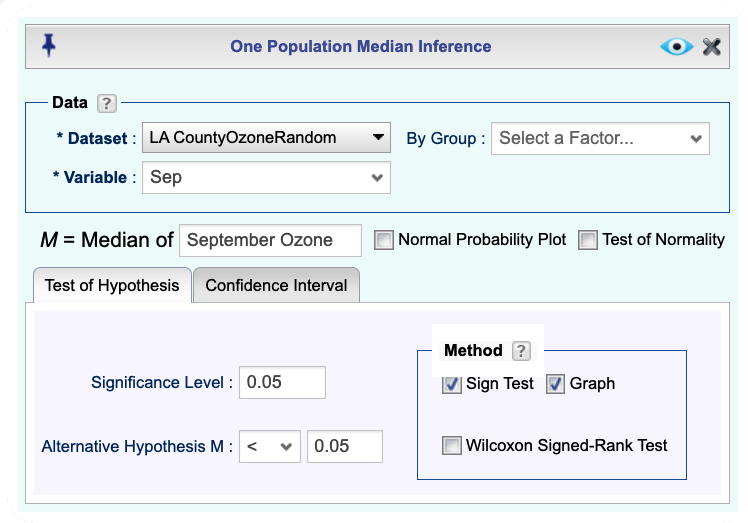This screenshot has width=748, height=523.
Task: Expand the By Group factor selector
Action: point(600,138)
